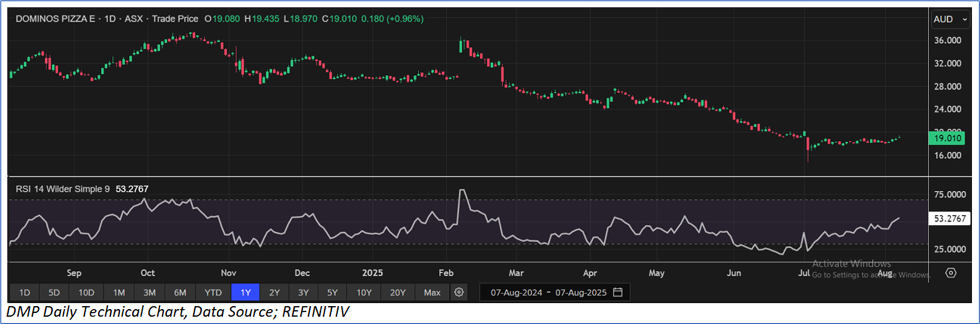Select the 6M range tab
Image resolution: width=980 pixels, height=324 pixels.
coord(180,292)
